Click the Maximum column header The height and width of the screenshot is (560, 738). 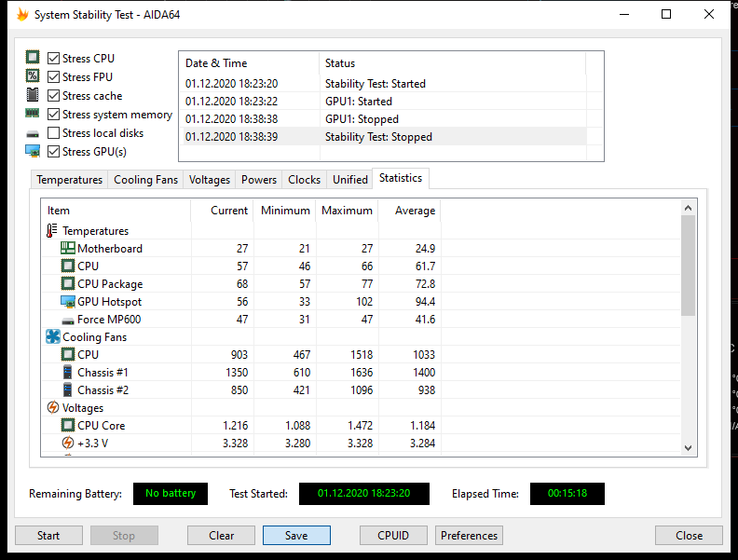pos(348,211)
